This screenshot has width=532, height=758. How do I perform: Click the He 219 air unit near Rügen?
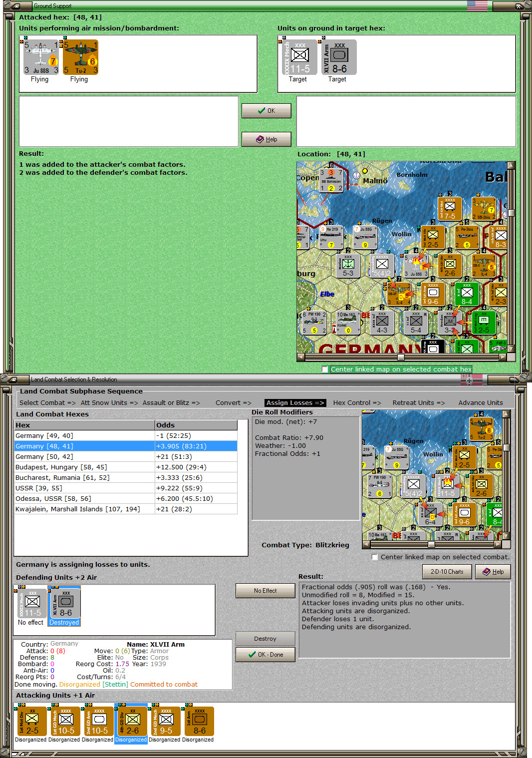331,237
